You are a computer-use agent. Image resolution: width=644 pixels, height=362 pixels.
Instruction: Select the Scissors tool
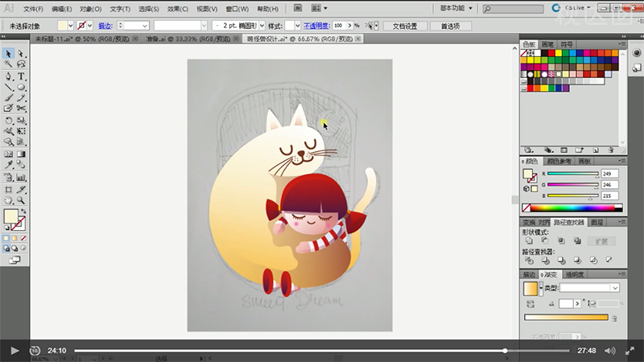tap(21, 109)
